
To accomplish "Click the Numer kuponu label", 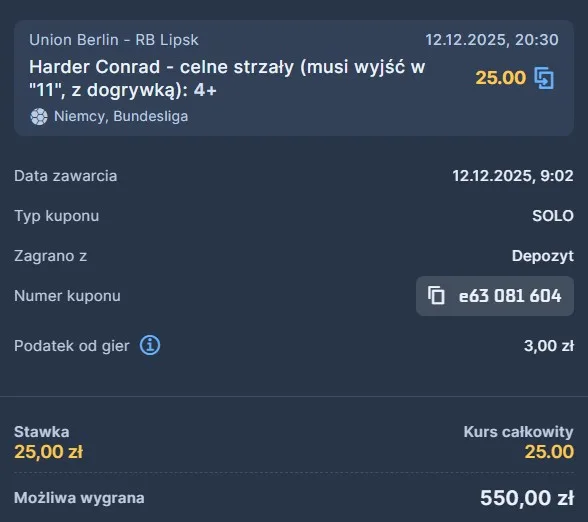I will point(68,296).
